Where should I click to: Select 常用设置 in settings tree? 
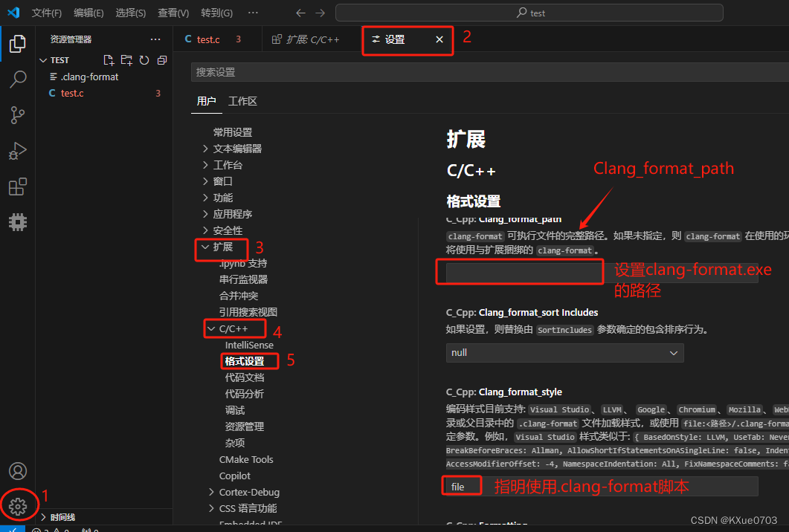(x=233, y=132)
